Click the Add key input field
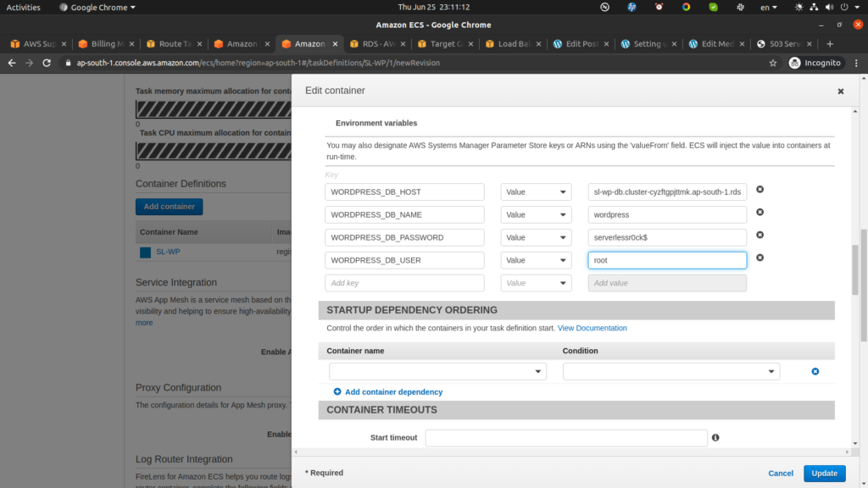868x488 pixels. coord(404,283)
